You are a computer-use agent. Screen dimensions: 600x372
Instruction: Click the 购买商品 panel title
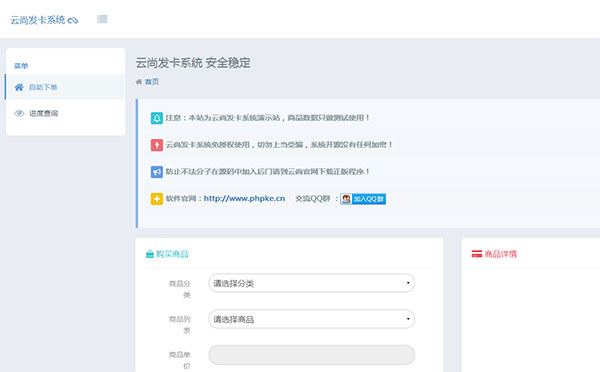click(x=172, y=254)
